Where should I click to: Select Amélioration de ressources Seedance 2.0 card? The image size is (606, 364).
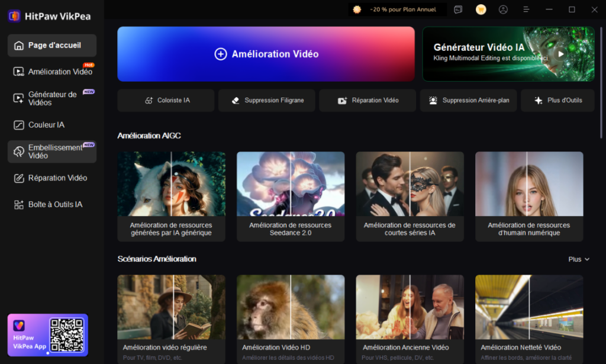point(291,197)
